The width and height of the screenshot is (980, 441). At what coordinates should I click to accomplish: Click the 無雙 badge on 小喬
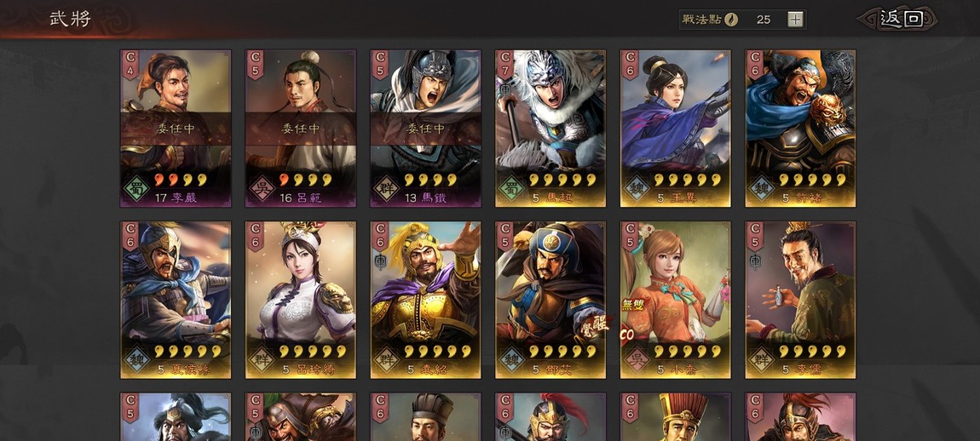pyautogui.click(x=631, y=306)
